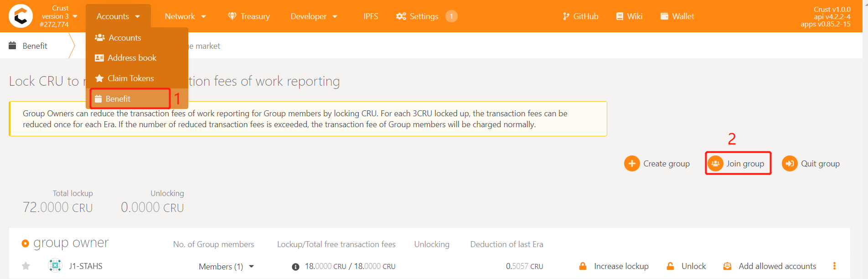Select Claim Tokens menu entry
Screen dimensions: 868x279
(x=137, y=78)
